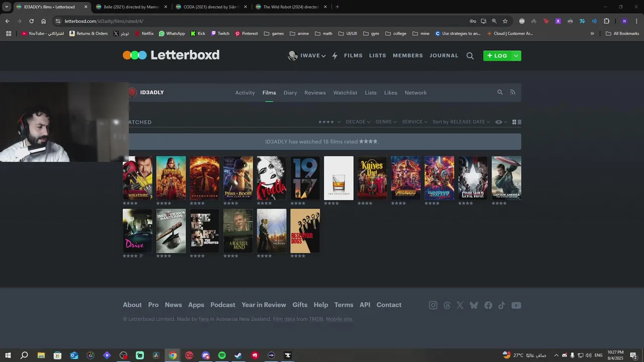Open the Chrome profile avatar
Viewport: 644px width, 362px height.
(x=624, y=21)
